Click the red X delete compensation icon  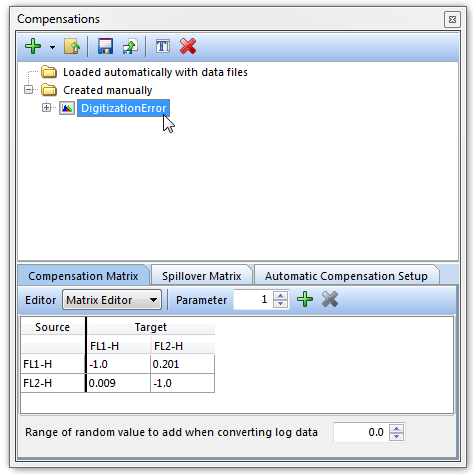(188, 46)
